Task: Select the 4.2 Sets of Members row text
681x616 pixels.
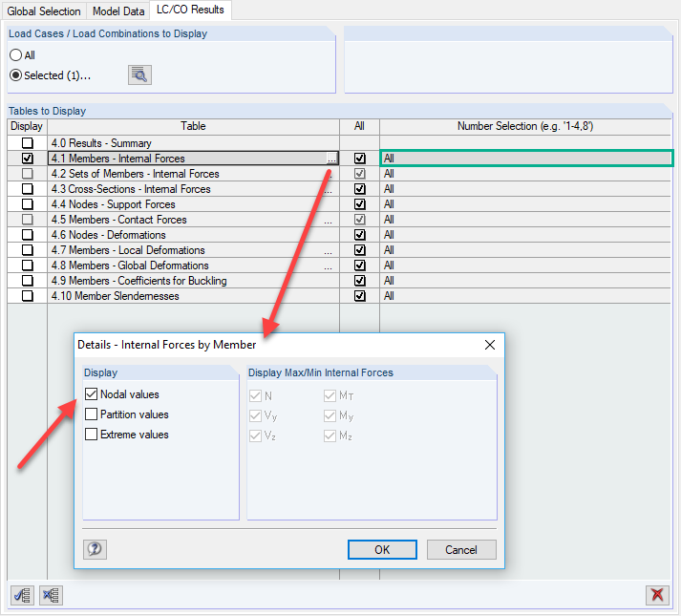Action: 135,174
